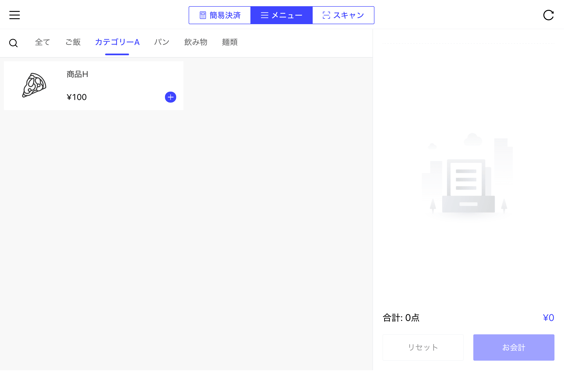Image resolution: width=565 pixels, height=375 pixels.
Task: Open the パン category
Action: pyautogui.click(x=162, y=42)
